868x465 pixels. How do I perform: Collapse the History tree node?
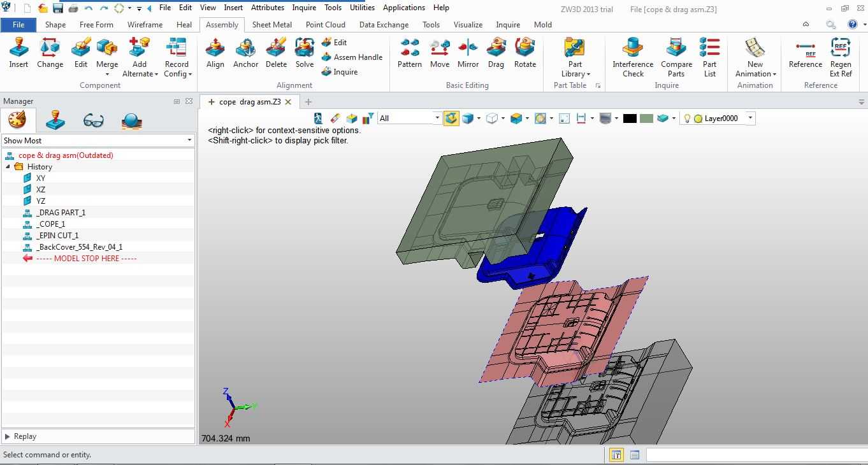[x=8, y=167]
